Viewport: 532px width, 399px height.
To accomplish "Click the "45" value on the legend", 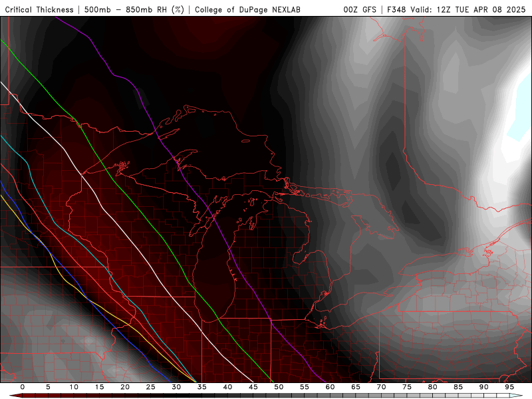I will (x=253, y=387).
